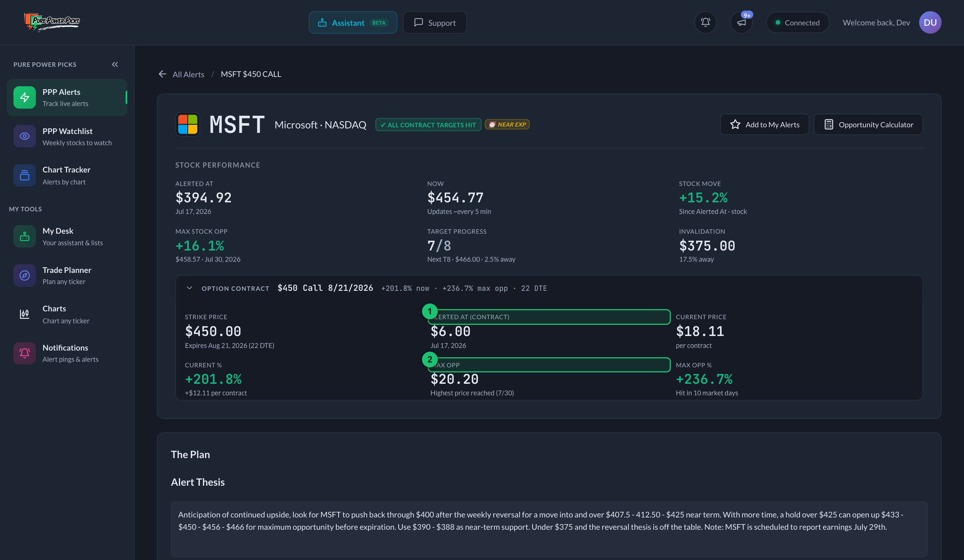Click the Expires Aug 21, 2026 subtext

pos(229,346)
